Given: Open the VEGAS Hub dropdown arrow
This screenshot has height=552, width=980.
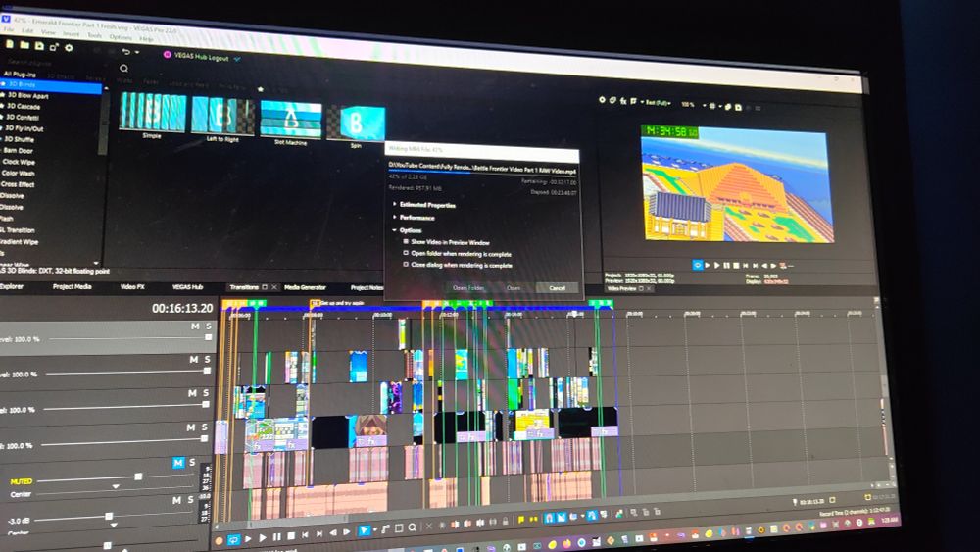Looking at the screenshot, I should pos(237,59).
